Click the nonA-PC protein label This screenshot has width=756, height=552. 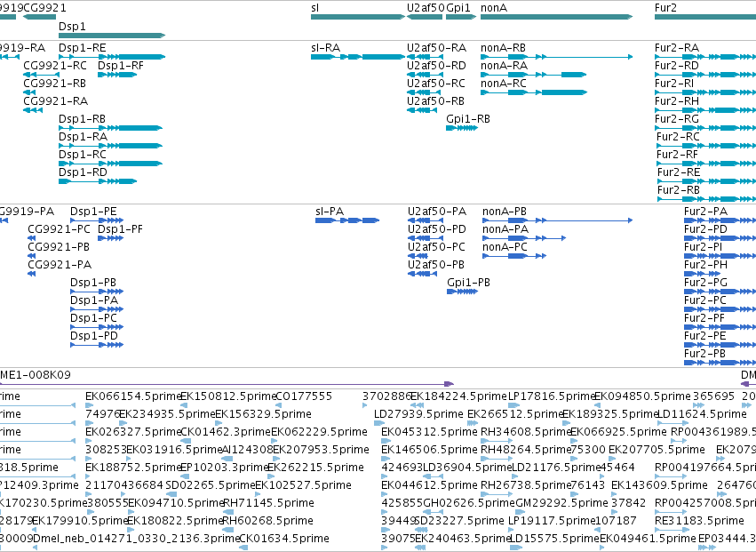point(505,247)
